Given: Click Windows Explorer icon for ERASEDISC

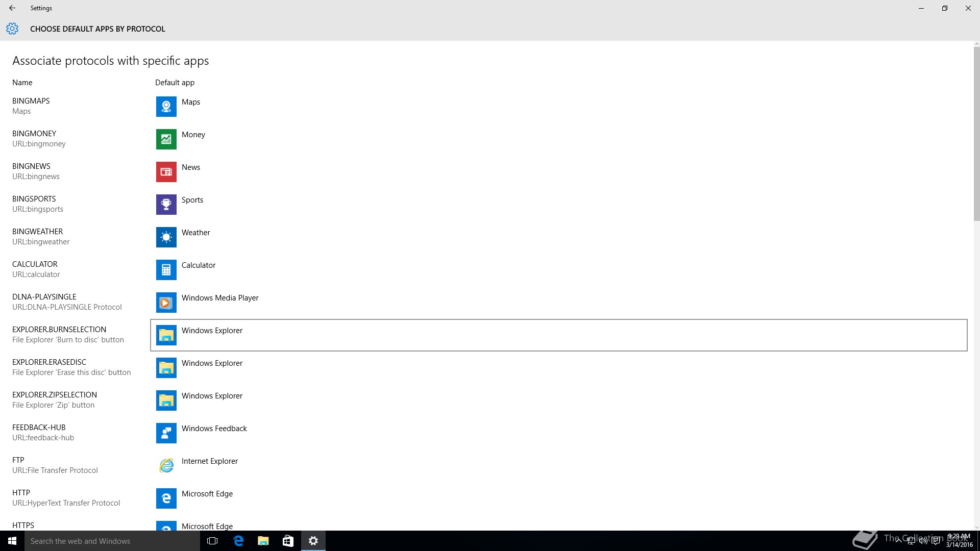Looking at the screenshot, I should tap(166, 368).
